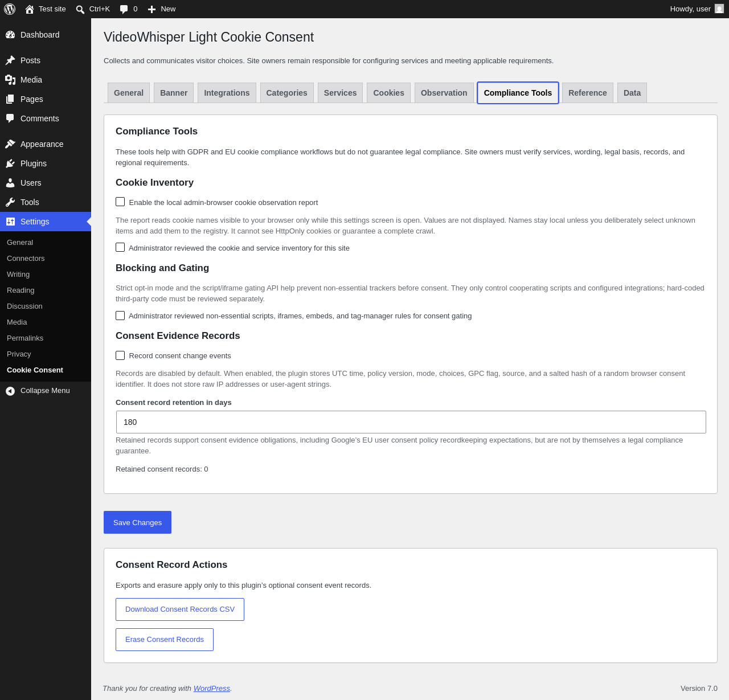Click the Ctrl+K search label
The width and height of the screenshot is (729, 700).
click(x=100, y=9)
